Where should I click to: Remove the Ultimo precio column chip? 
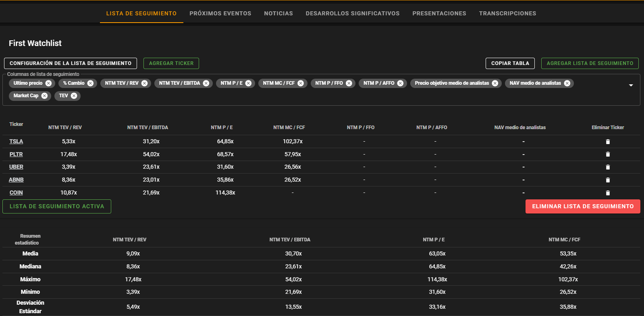tap(48, 83)
